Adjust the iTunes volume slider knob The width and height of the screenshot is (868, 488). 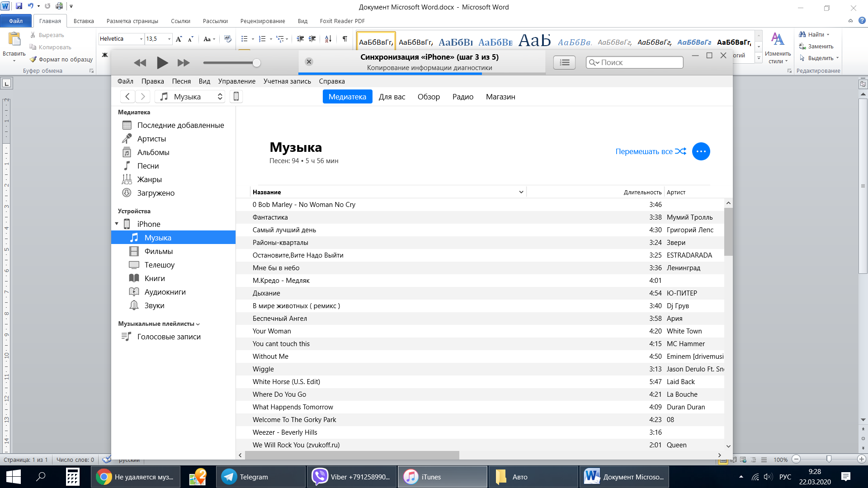click(256, 63)
